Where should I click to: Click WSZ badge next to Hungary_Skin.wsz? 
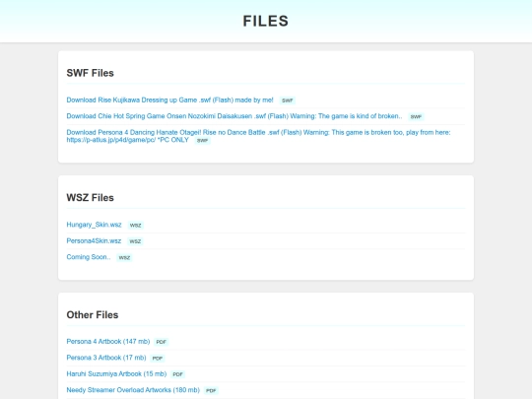click(136, 226)
